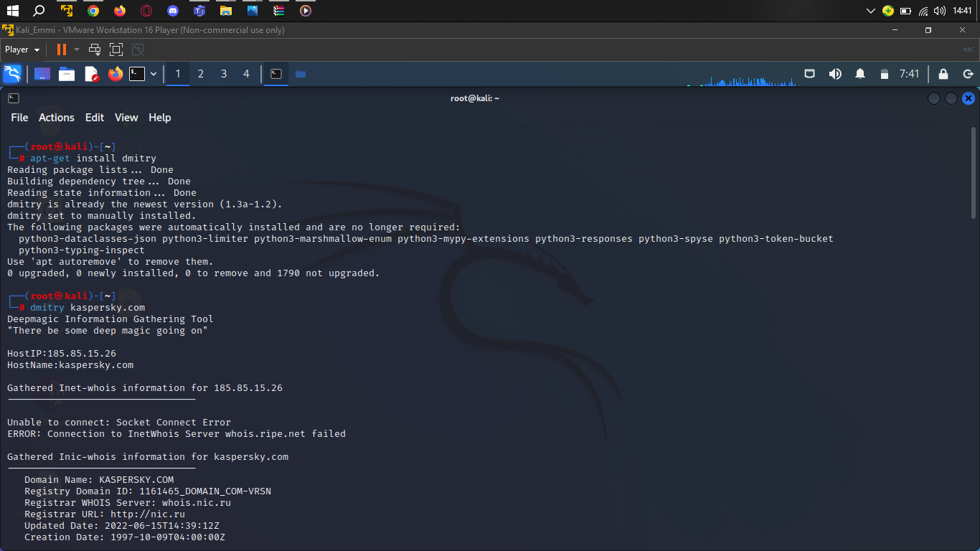
Task: Open the Kali notifications bell
Action: coord(860,74)
